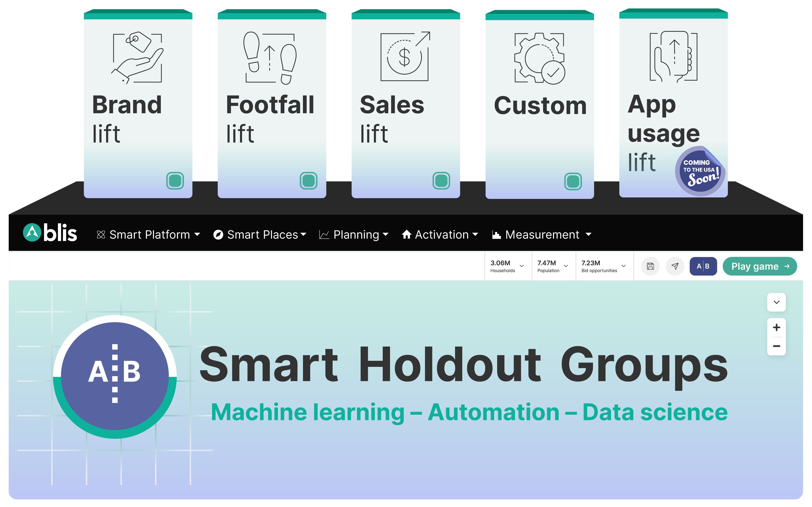Zoom in with the plus button

[776, 328]
